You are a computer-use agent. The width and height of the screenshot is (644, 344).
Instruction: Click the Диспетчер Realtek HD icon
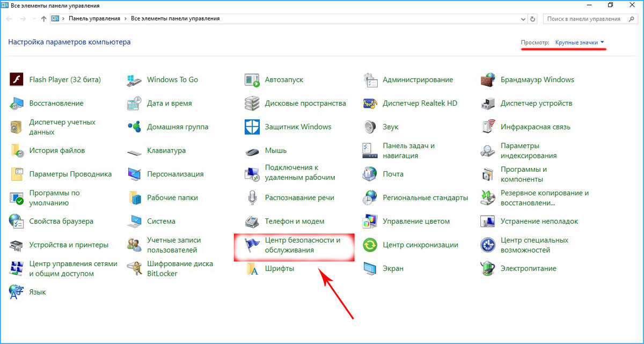pyautogui.click(x=370, y=103)
